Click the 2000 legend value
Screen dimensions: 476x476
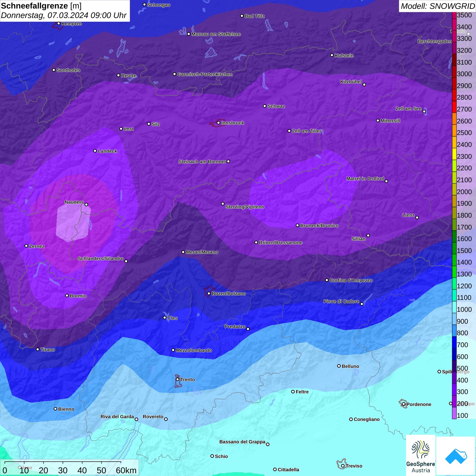[x=464, y=192]
